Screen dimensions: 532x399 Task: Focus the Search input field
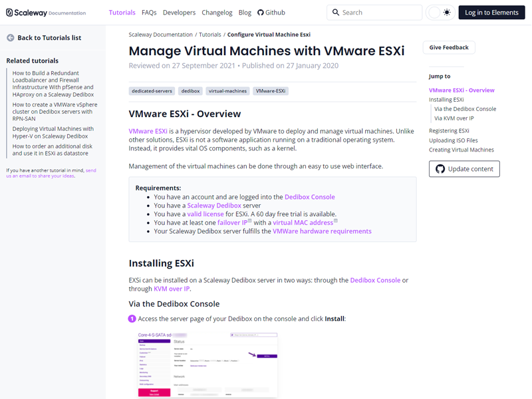[x=374, y=13]
